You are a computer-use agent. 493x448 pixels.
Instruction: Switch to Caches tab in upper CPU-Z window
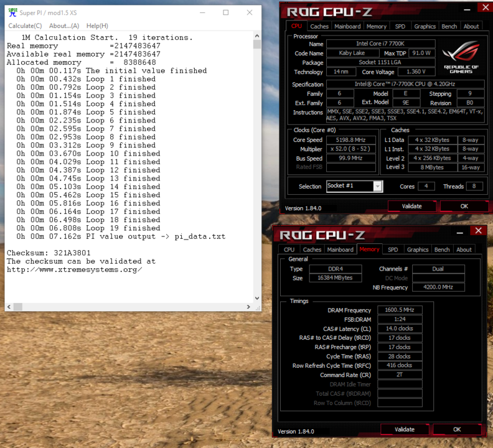tap(319, 26)
